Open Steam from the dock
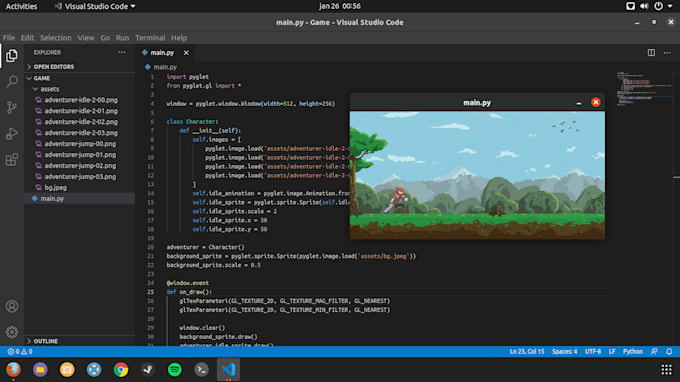Image resolution: width=680 pixels, height=382 pixels. [148, 369]
